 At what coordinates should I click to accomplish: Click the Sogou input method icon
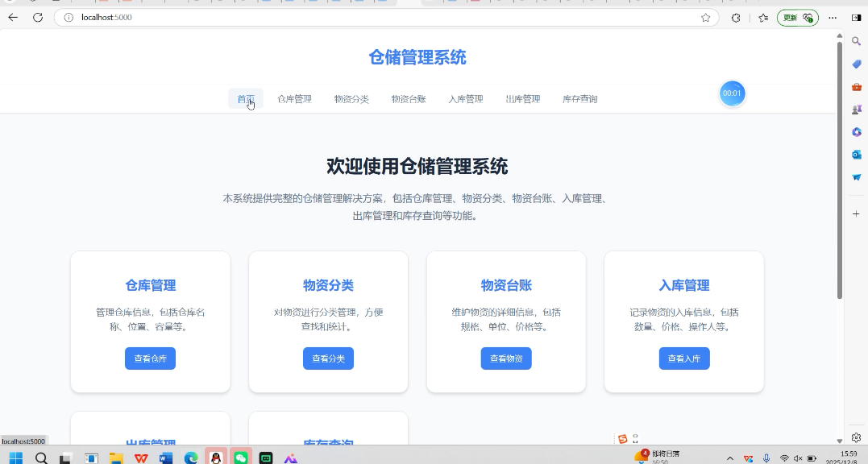click(x=623, y=438)
